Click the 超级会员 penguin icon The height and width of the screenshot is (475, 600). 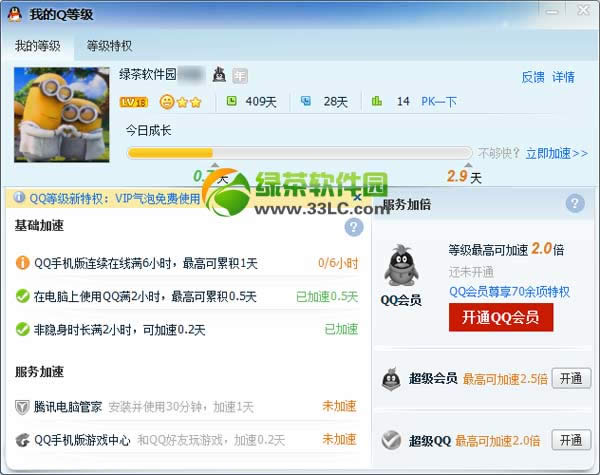click(x=391, y=379)
